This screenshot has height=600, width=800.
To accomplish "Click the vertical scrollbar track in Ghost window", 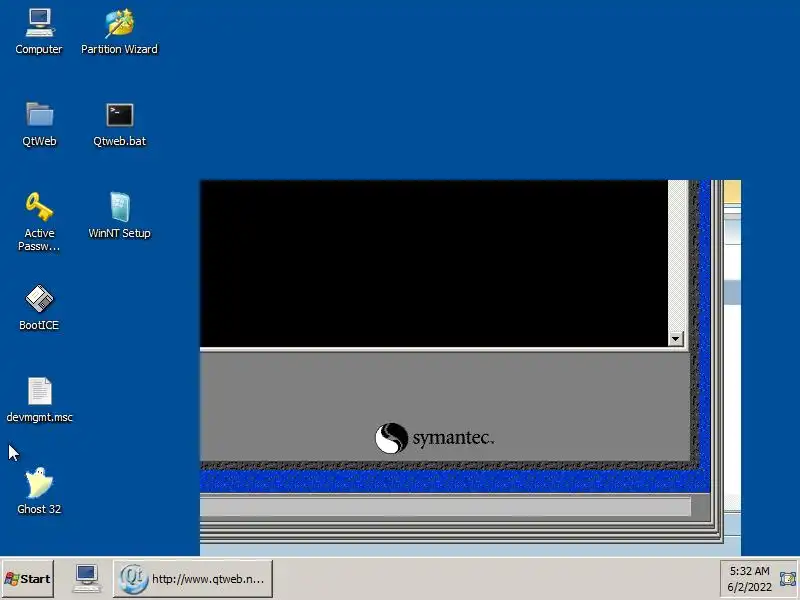I will [x=676, y=256].
